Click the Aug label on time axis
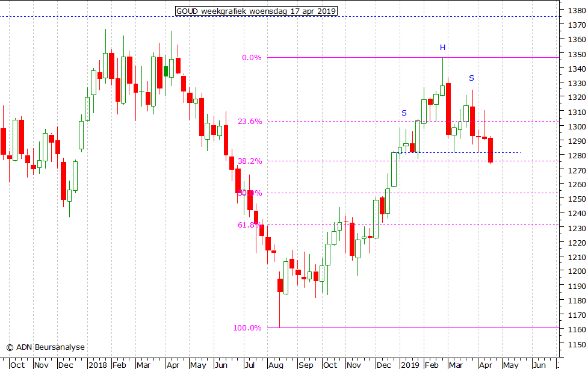Viewport: 588px width, 369px height. pos(276,365)
